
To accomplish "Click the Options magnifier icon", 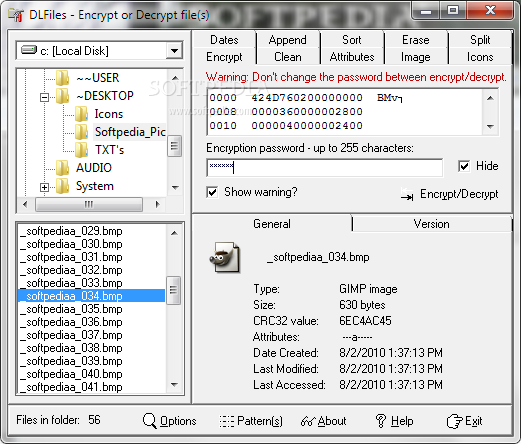I will (x=149, y=421).
